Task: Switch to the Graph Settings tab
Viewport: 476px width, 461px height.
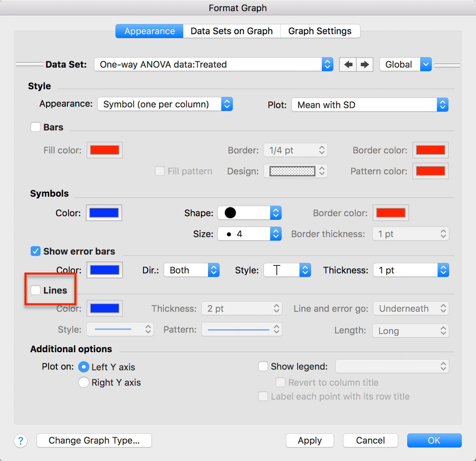Action: pos(320,31)
